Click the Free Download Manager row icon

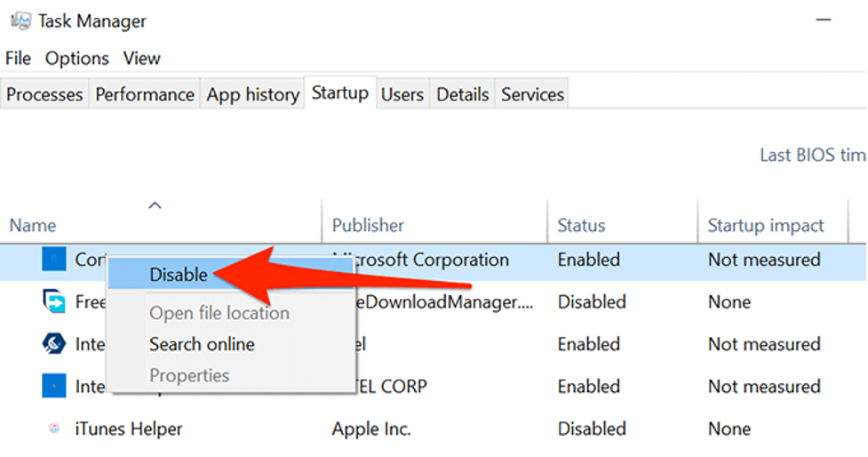(x=53, y=301)
